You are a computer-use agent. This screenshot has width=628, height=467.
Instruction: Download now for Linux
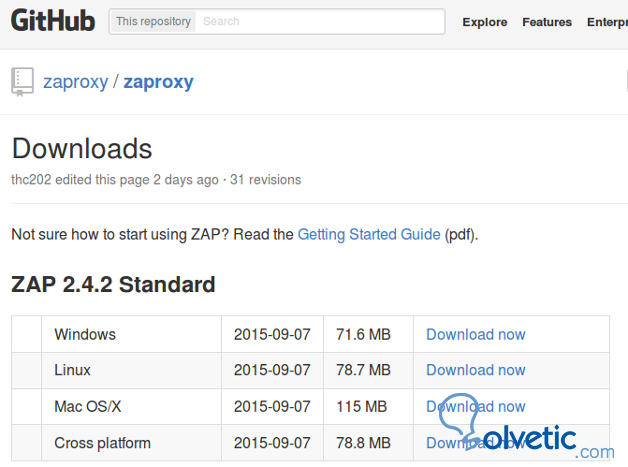pos(475,370)
